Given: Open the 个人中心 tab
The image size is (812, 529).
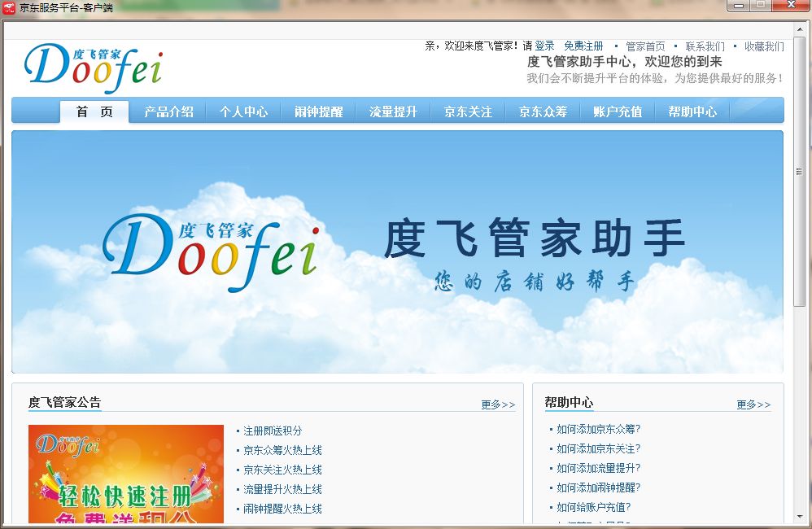Looking at the screenshot, I should pos(243,111).
